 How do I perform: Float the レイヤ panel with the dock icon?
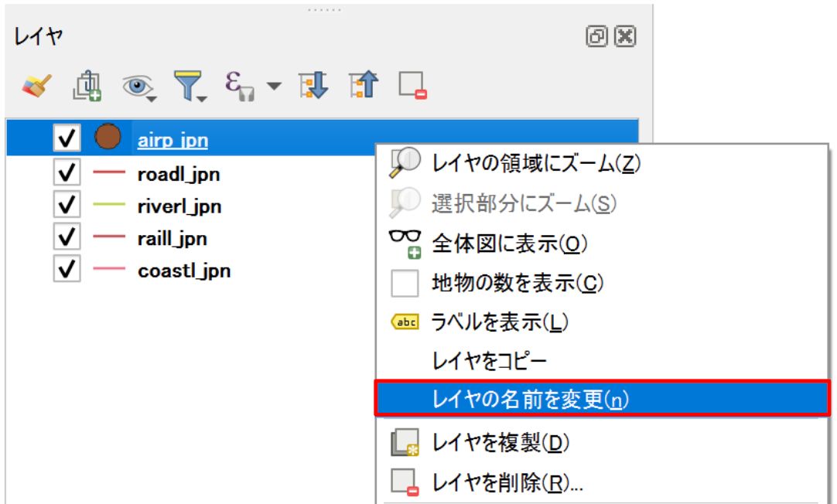596,36
